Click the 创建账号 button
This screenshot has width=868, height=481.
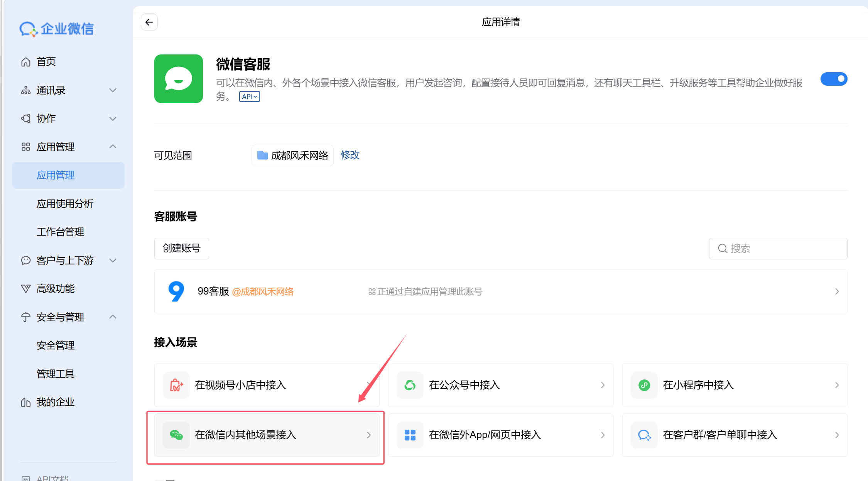(x=182, y=248)
